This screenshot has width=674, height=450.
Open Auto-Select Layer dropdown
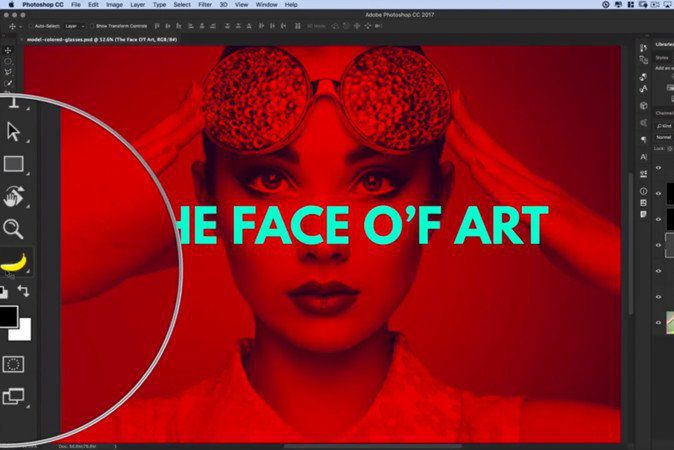click(74, 26)
